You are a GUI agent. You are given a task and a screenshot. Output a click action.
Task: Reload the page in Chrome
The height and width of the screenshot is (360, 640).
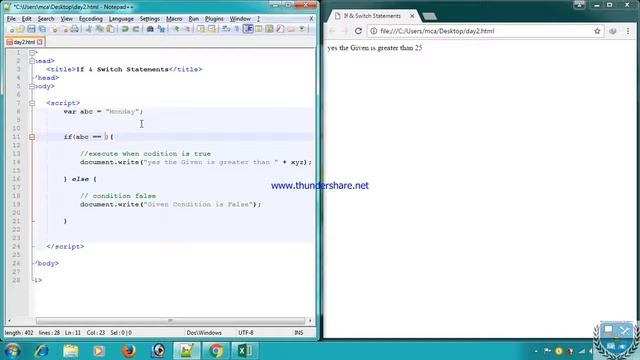[358, 31]
